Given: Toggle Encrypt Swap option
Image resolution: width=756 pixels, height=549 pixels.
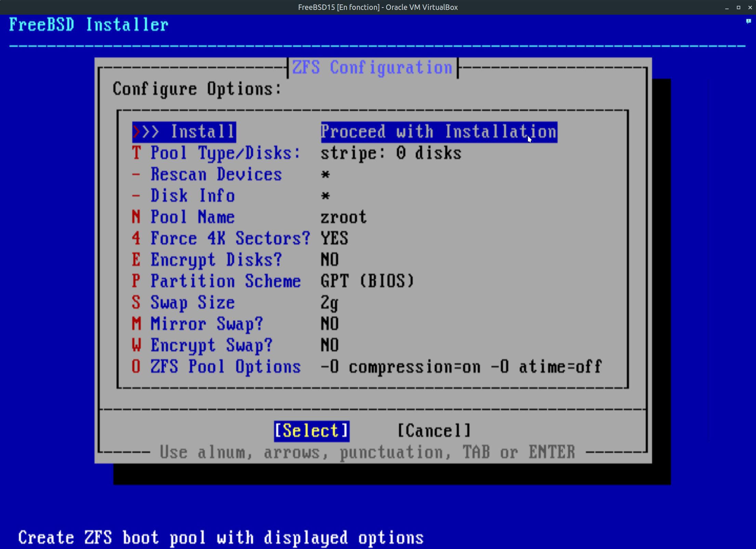Looking at the screenshot, I should point(211,345).
